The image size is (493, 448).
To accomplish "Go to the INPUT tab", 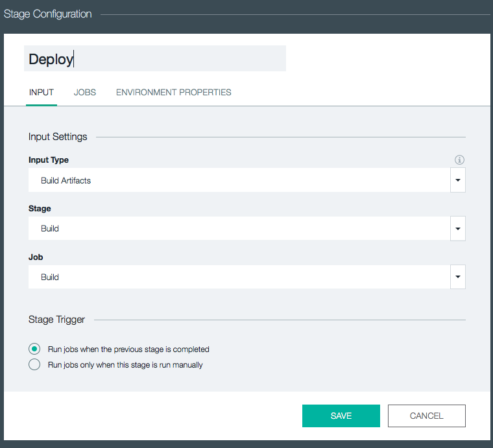I will [42, 92].
